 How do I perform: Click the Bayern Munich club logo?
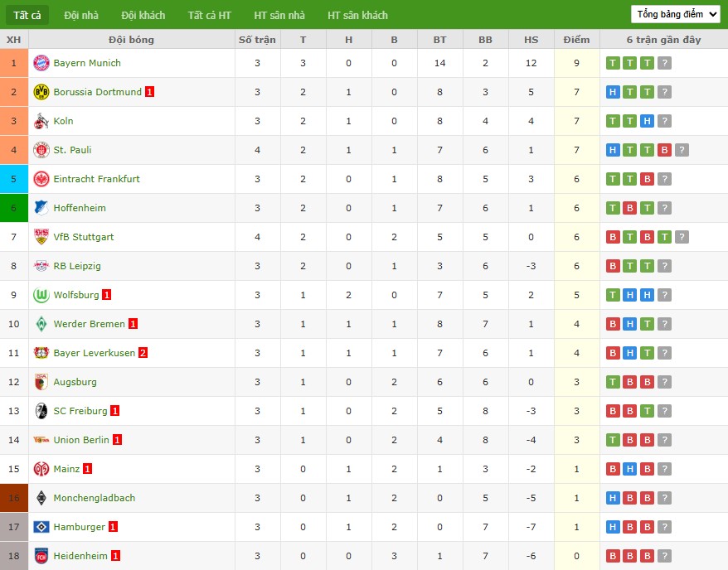tap(41, 63)
